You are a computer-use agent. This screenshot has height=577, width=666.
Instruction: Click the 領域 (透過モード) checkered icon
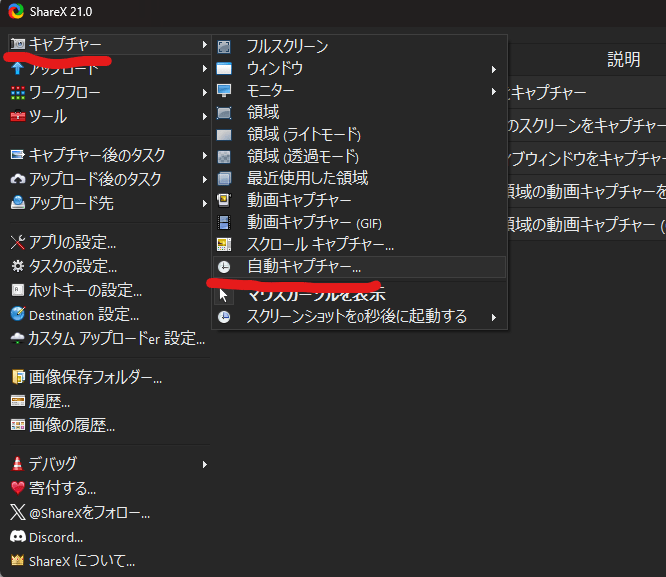(224, 157)
